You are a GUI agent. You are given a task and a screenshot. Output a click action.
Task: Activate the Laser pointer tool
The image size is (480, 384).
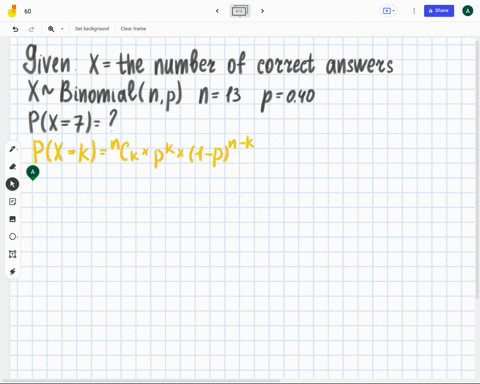click(12, 272)
